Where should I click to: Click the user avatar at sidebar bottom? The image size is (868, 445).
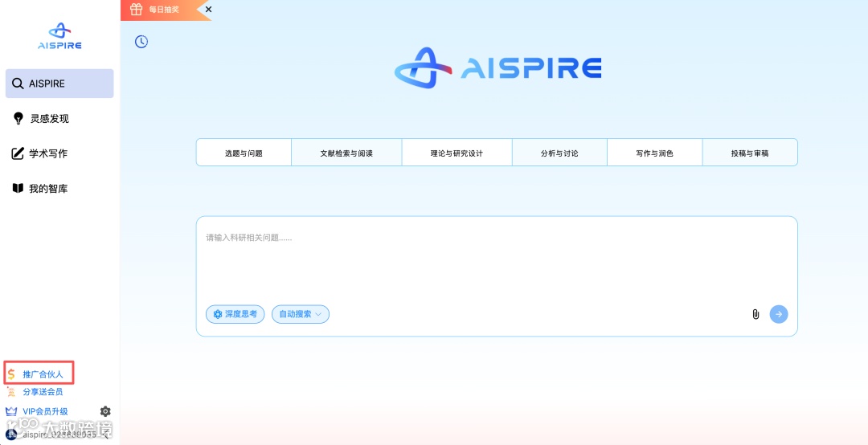pyautogui.click(x=11, y=435)
